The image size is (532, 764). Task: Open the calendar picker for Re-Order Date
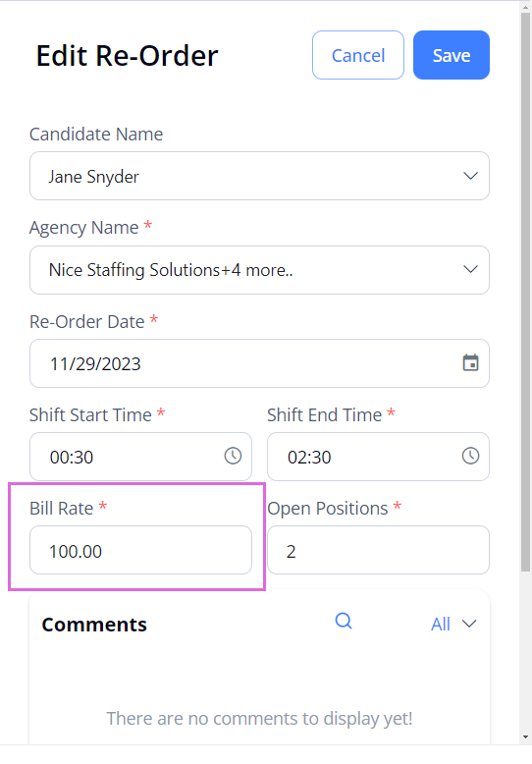470,363
